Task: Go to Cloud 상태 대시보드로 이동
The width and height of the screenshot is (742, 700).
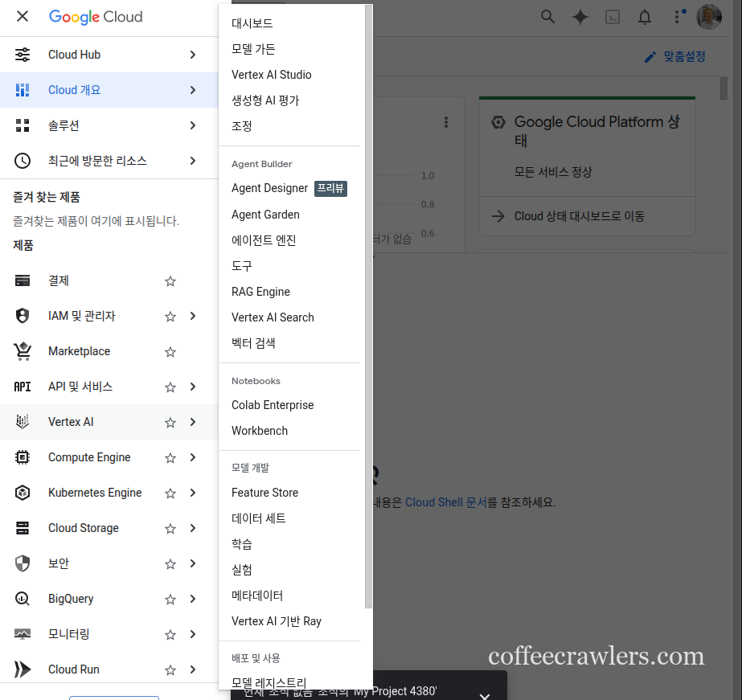Action: [579, 216]
